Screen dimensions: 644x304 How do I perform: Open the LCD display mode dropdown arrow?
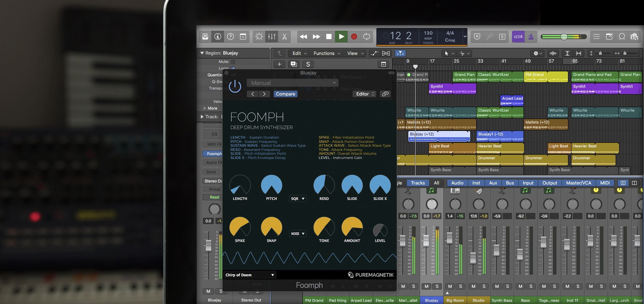click(465, 37)
